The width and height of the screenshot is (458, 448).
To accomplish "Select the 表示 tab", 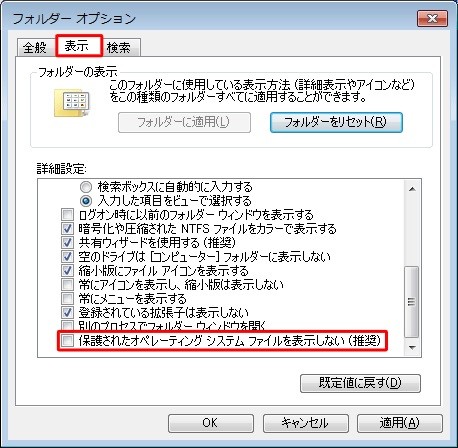I will (78, 46).
